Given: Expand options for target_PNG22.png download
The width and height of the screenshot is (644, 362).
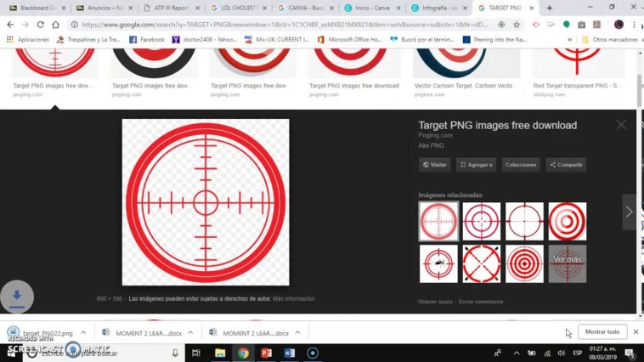Looking at the screenshot, I should [x=84, y=333].
